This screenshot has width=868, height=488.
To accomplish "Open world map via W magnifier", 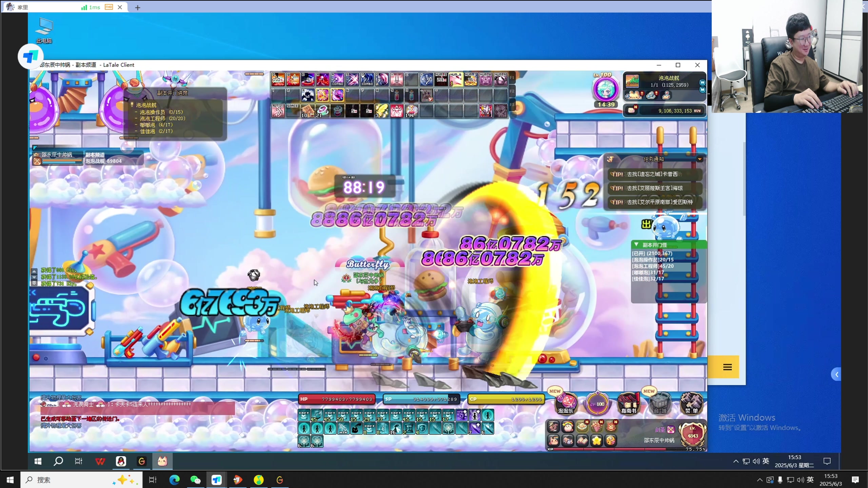I will tap(702, 83).
